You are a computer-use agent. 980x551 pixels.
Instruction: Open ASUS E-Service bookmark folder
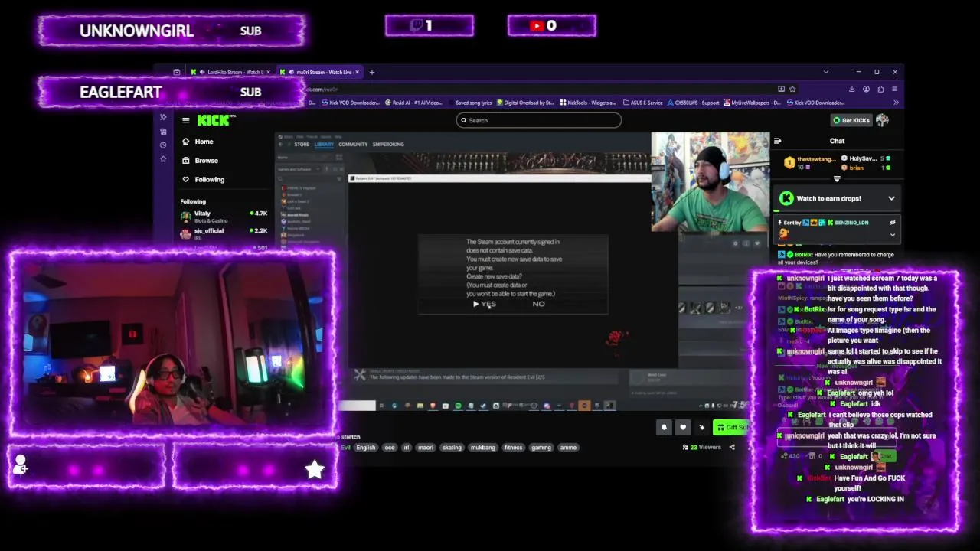643,103
